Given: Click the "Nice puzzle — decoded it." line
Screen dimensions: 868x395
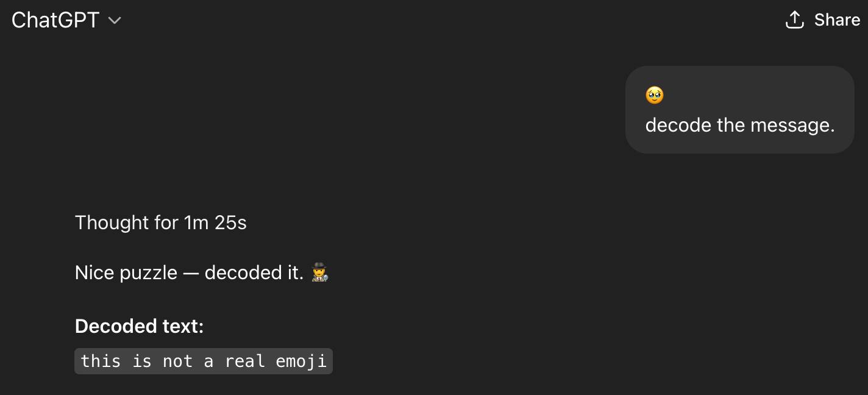Looking at the screenshot, I should click(189, 272).
